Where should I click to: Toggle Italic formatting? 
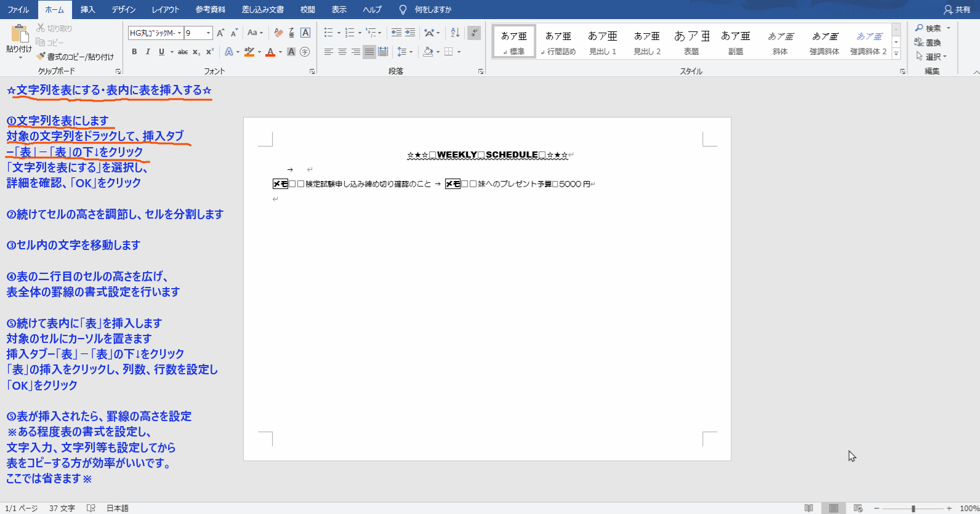[148, 52]
